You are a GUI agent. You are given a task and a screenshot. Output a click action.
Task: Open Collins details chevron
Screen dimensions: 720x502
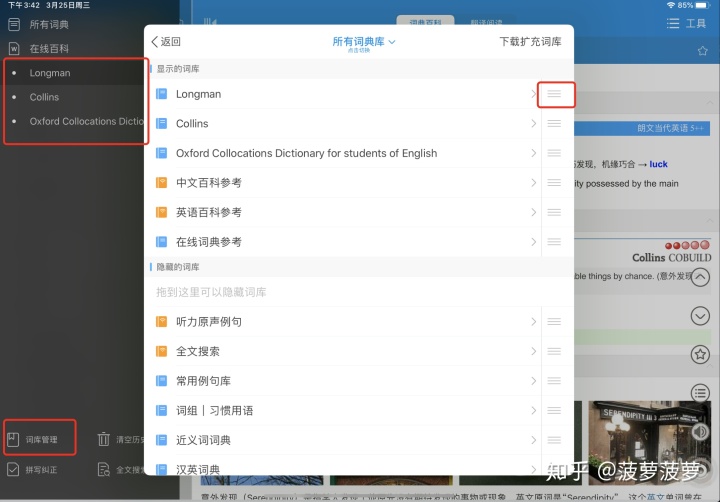[x=534, y=124]
